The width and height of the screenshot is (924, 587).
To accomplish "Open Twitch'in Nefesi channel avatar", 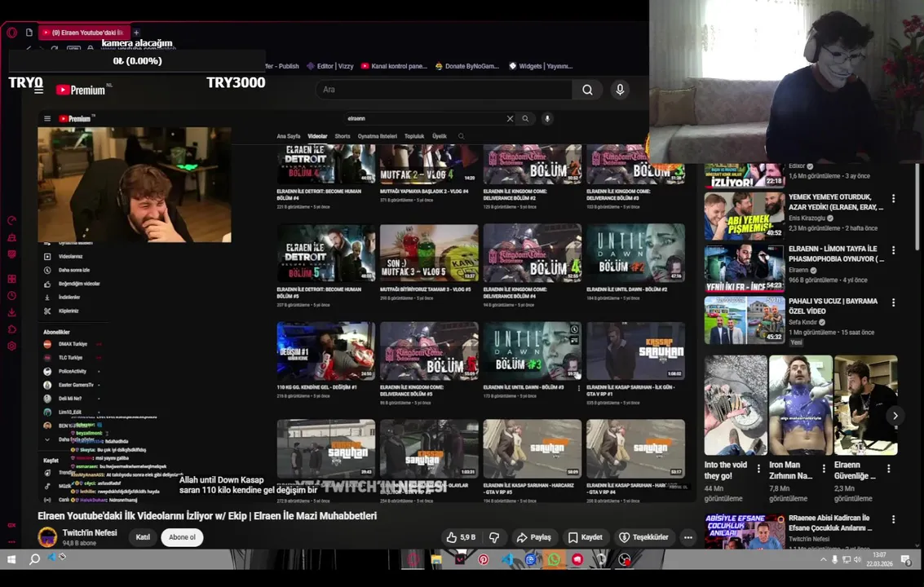I will pos(48,537).
